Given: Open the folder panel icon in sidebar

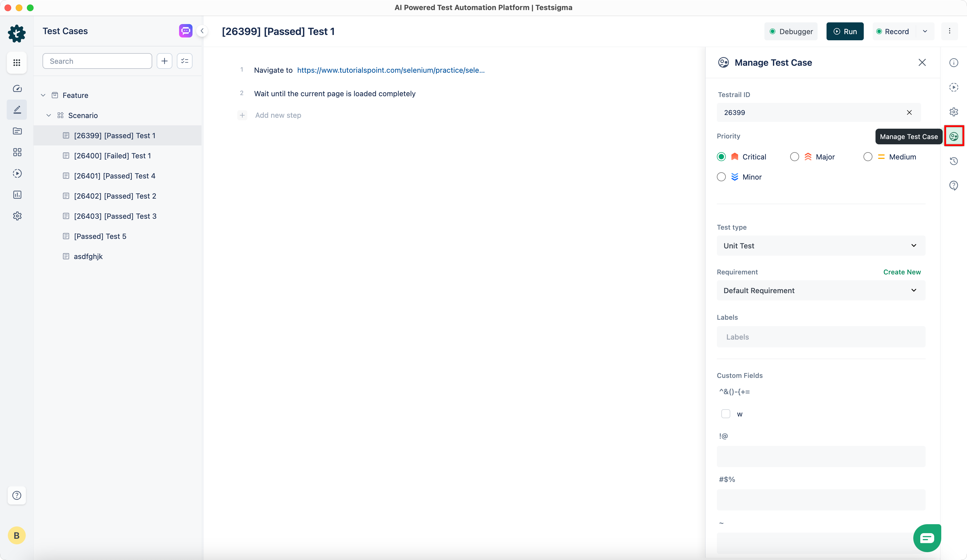Looking at the screenshot, I should tap(17, 131).
